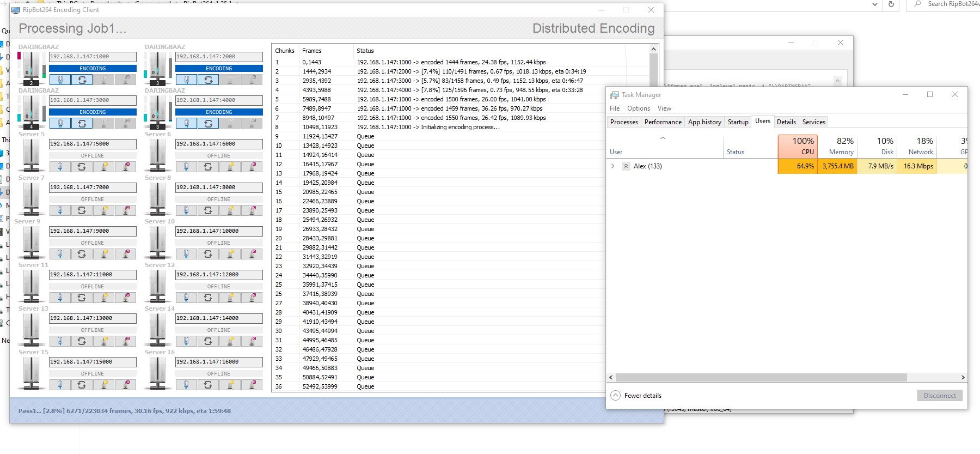980x454 pixels.
Task: Click the yellow-dot server icon for Server 6
Action: tap(230, 167)
